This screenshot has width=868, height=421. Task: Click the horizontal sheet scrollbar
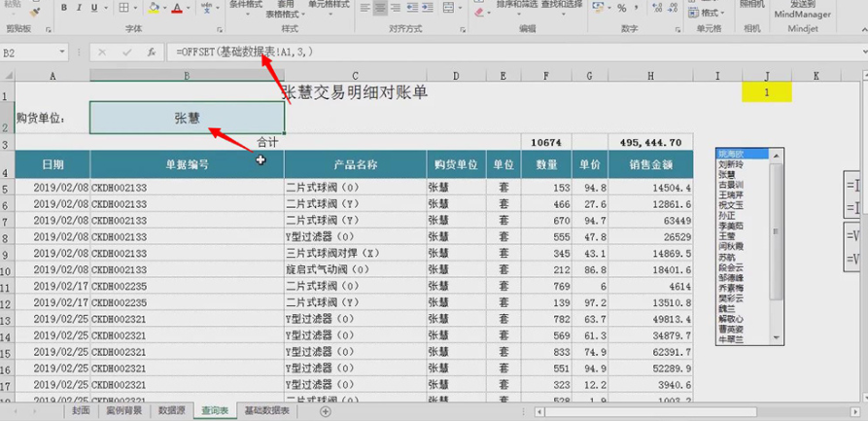click(650, 411)
